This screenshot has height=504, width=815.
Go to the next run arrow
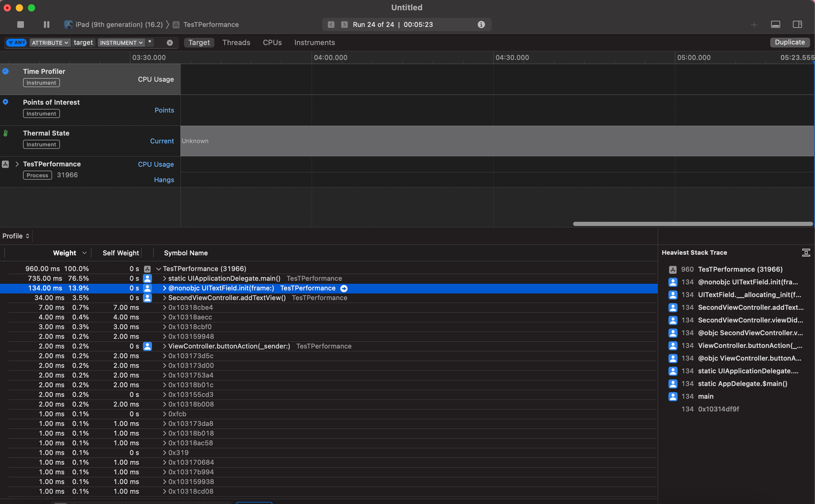coord(344,25)
